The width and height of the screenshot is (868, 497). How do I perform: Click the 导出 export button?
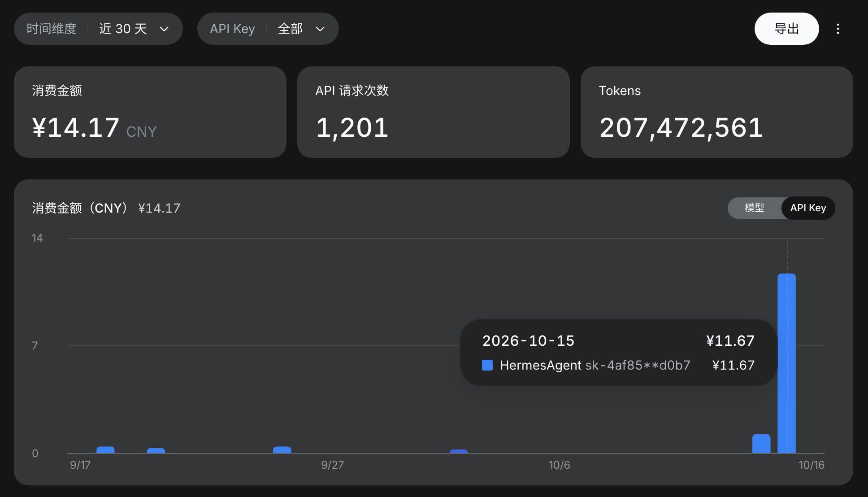786,29
